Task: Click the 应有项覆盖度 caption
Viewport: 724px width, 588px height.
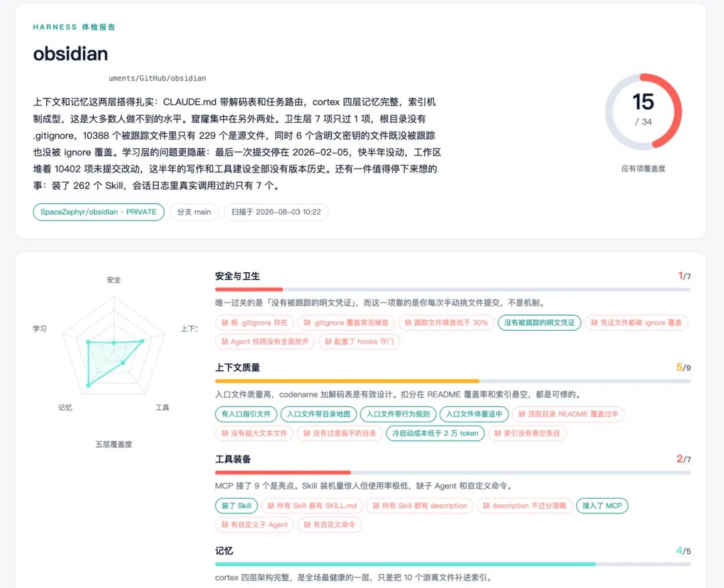Action: pyautogui.click(x=643, y=168)
